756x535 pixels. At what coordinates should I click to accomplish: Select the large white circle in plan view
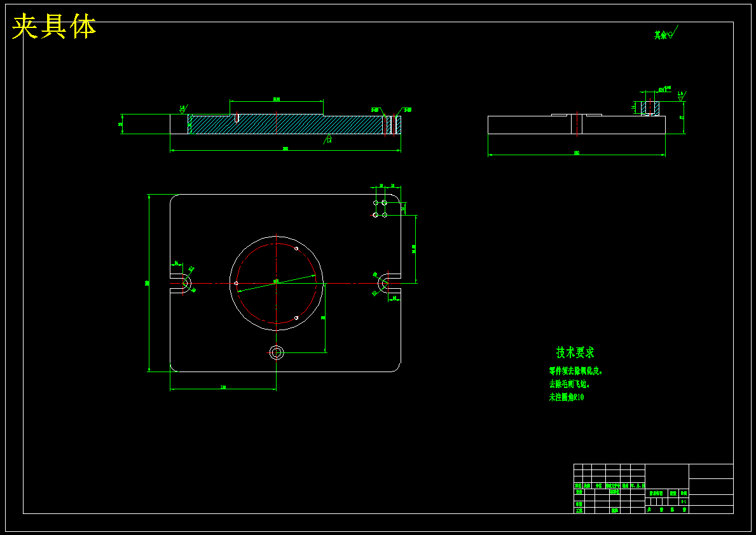coord(277,283)
